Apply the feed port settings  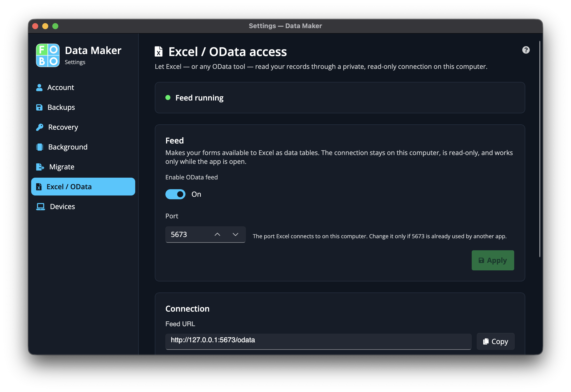[x=493, y=260]
